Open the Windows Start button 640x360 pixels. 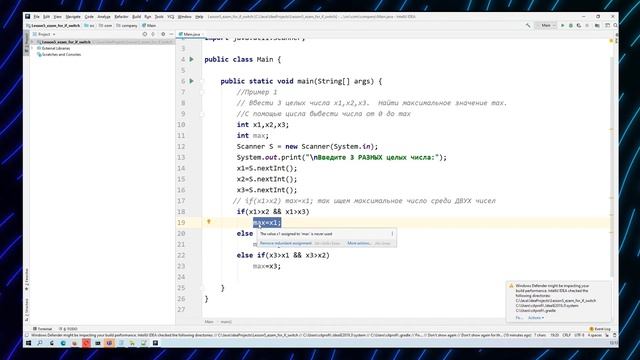[29, 343]
